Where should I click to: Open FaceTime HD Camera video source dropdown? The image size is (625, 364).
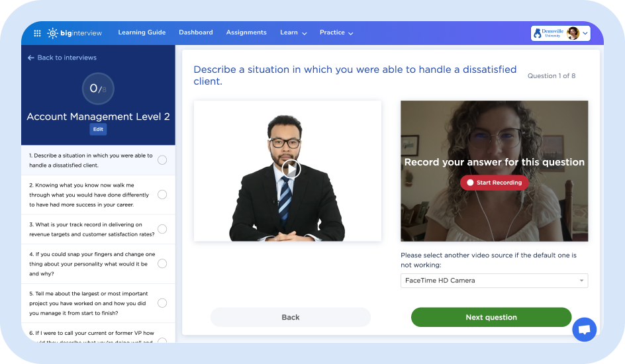(x=494, y=281)
